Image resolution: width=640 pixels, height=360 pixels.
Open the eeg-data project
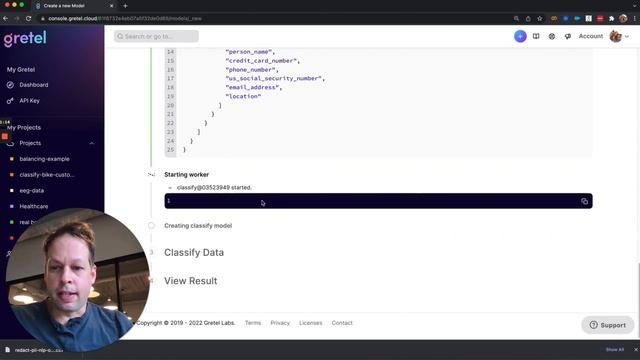pos(31,191)
